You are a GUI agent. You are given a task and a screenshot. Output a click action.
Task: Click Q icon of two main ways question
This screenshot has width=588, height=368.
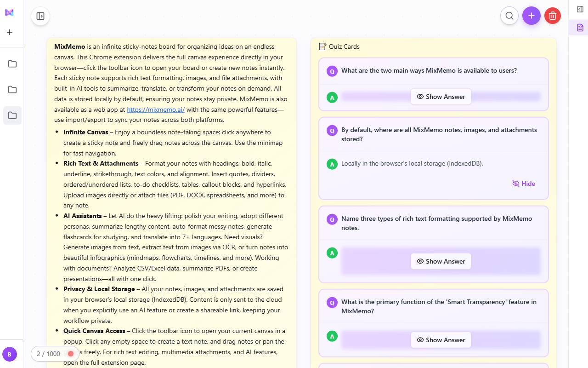point(332,71)
